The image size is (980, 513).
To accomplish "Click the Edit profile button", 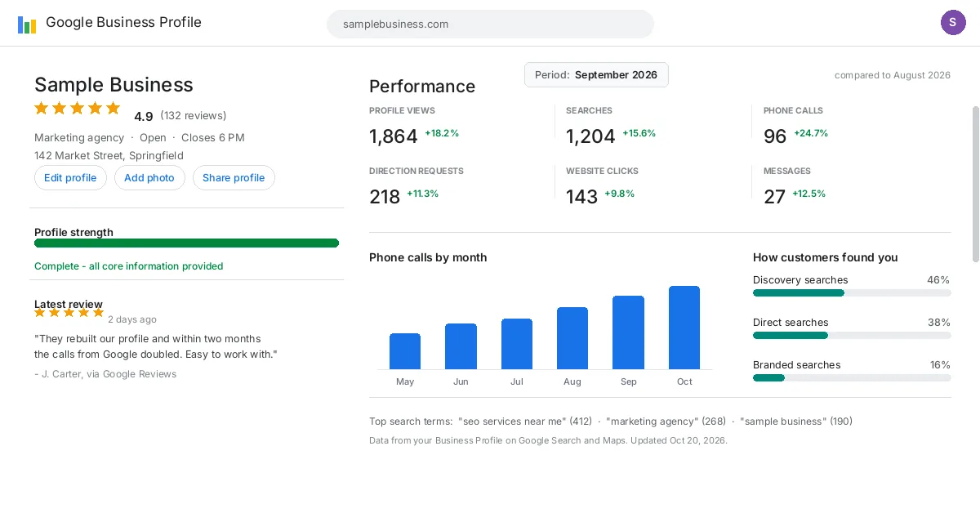I will point(70,178).
